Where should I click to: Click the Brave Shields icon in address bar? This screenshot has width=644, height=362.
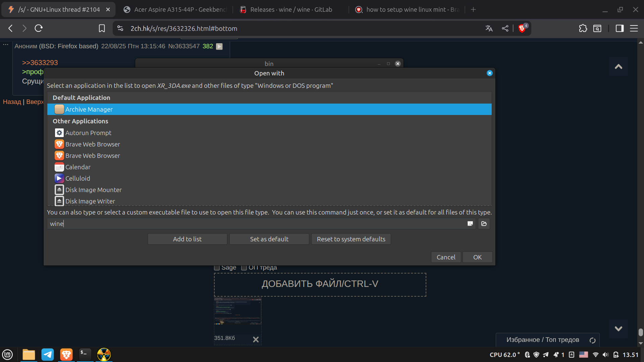522,28
